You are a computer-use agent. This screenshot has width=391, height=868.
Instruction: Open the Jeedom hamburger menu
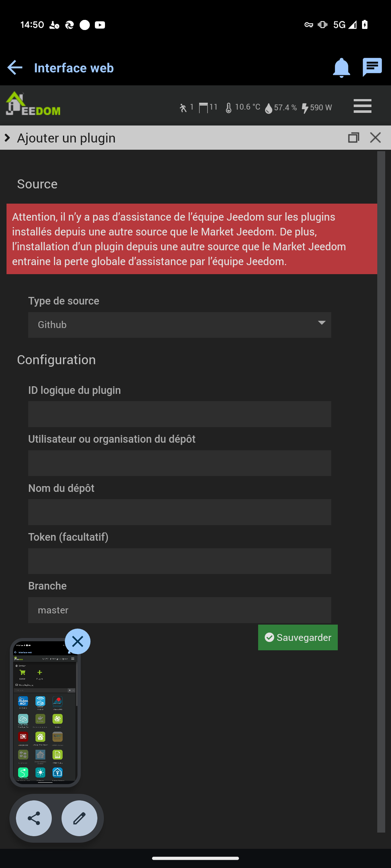[x=362, y=106]
